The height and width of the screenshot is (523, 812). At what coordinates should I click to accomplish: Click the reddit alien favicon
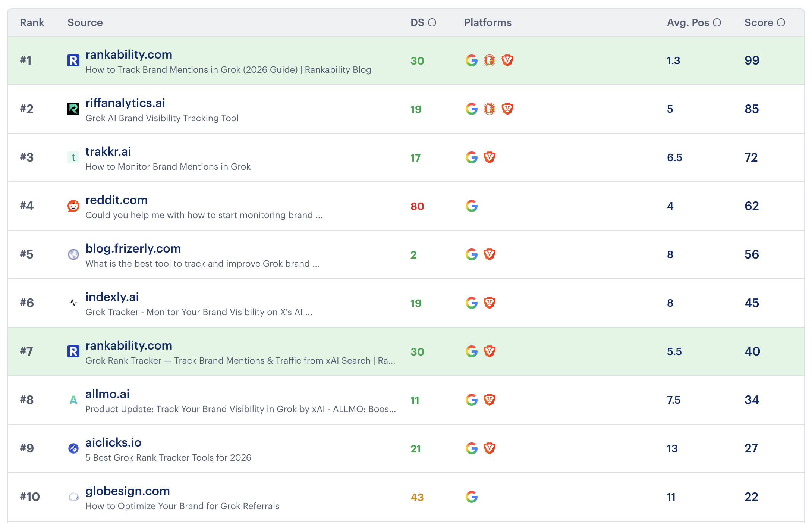[73, 206]
